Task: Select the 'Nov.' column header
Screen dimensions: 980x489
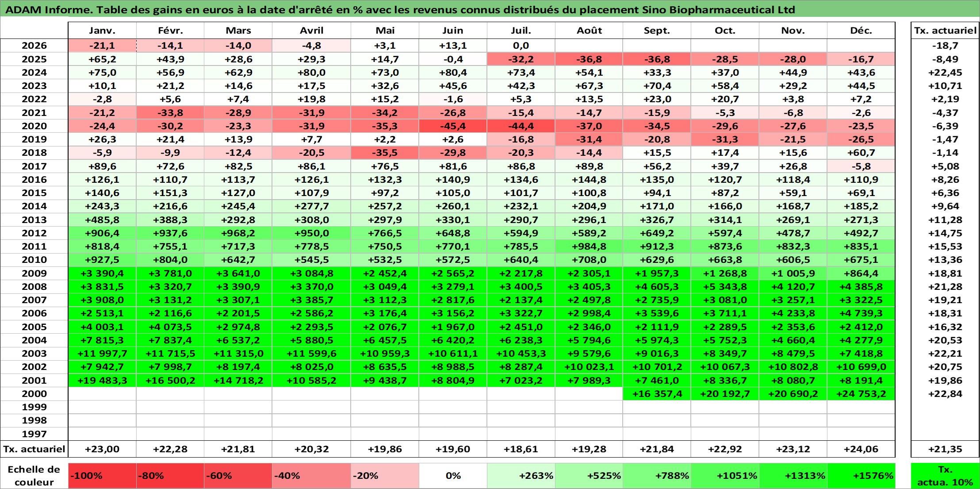Action: pyautogui.click(x=793, y=31)
